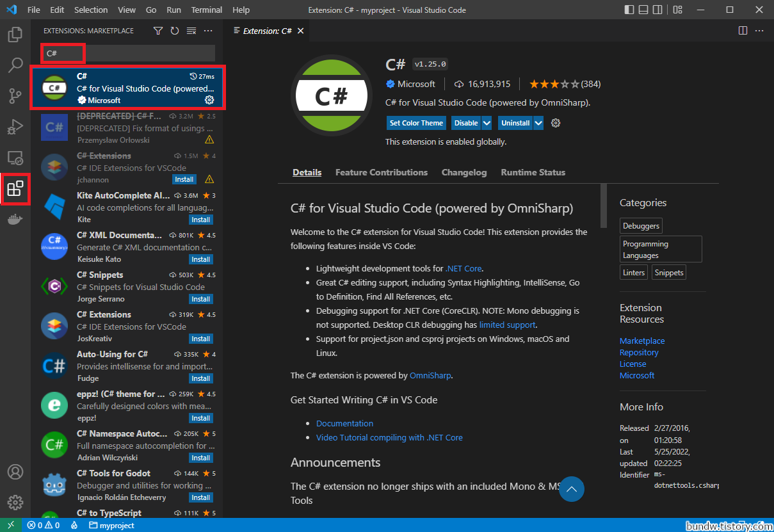Image resolution: width=774 pixels, height=532 pixels.
Task: Open the Help menu
Action: tap(241, 10)
